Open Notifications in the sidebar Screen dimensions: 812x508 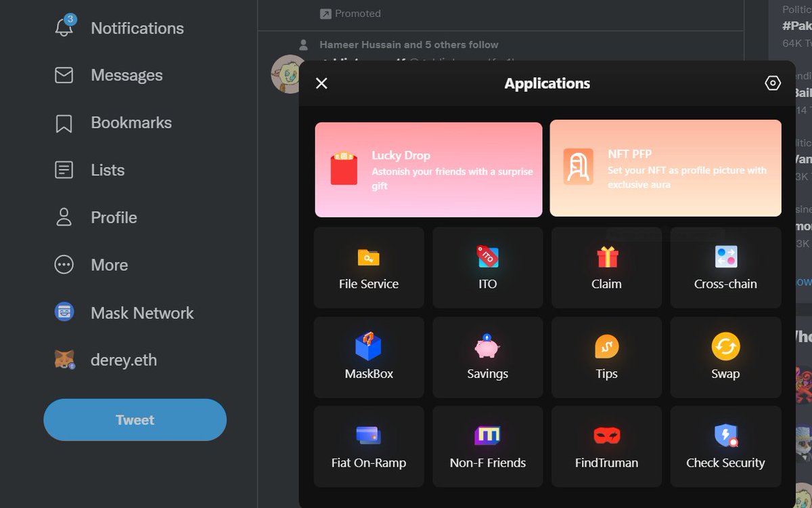click(x=119, y=28)
